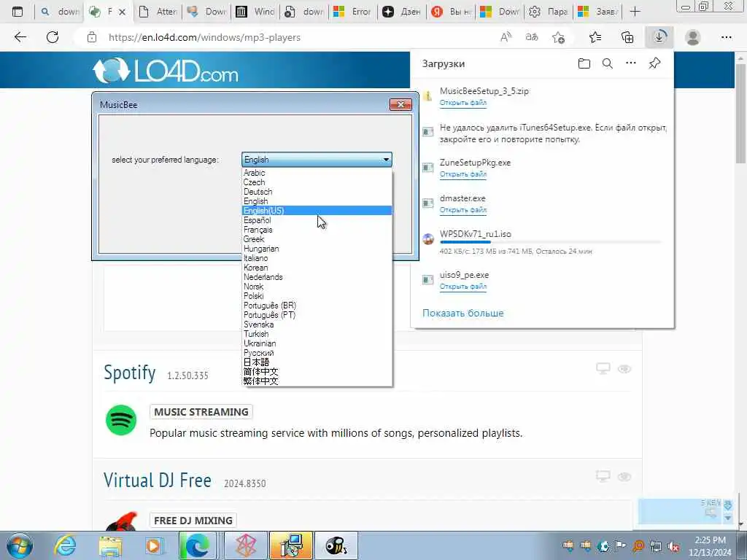
Task: Open file link under ZuneSetupPkg.exe
Action: coord(462,174)
